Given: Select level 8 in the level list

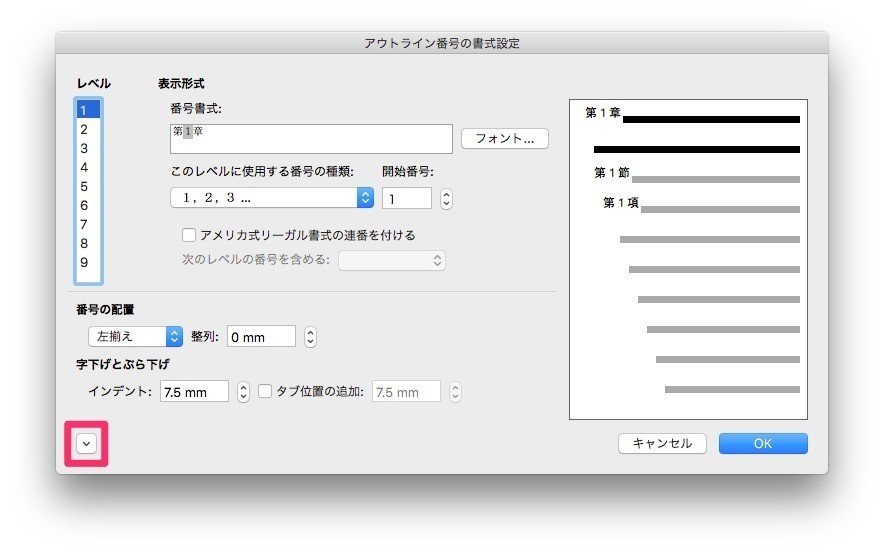Looking at the screenshot, I should (88, 243).
